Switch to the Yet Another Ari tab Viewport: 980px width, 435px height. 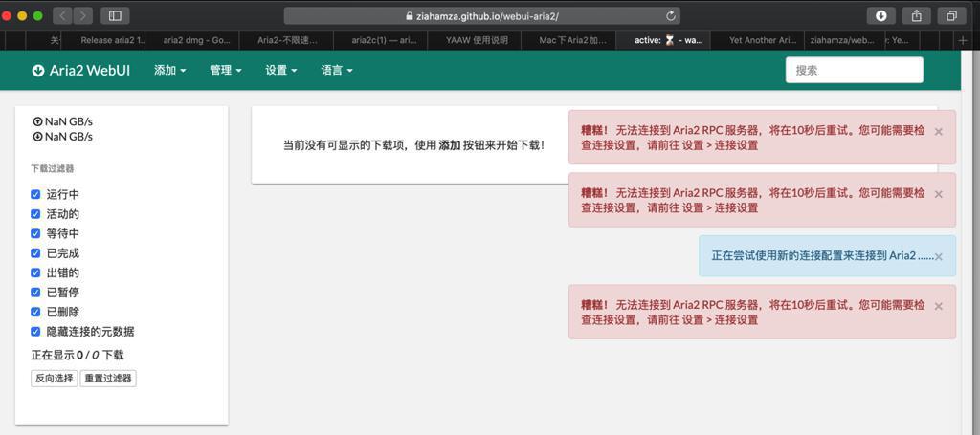click(x=758, y=40)
